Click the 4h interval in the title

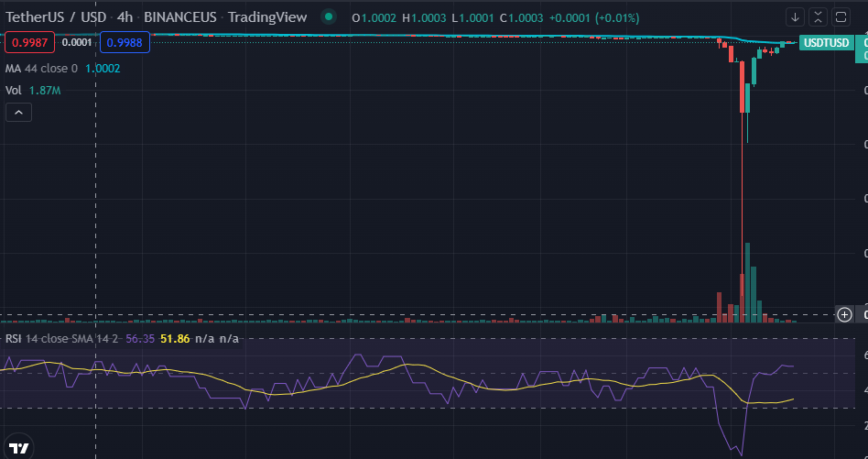coord(125,17)
